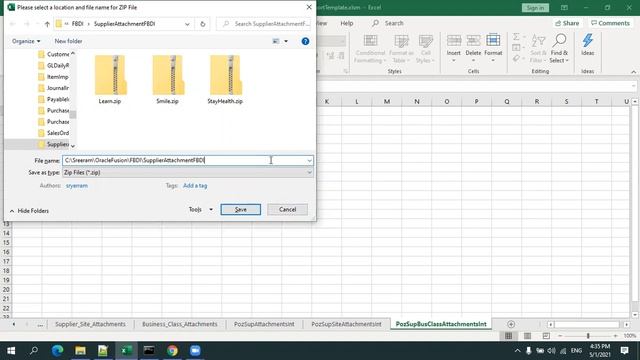Open File Explorer from the taskbar
640x360 pixels.
80,351
